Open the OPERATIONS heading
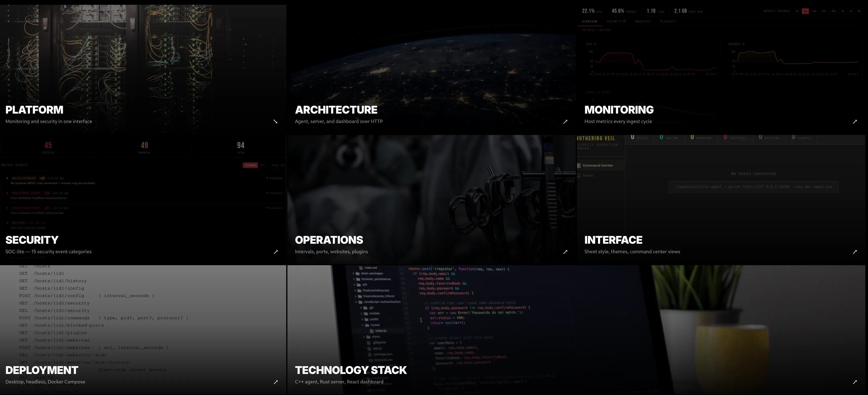Screen dimensions: 868x395 coord(329,240)
